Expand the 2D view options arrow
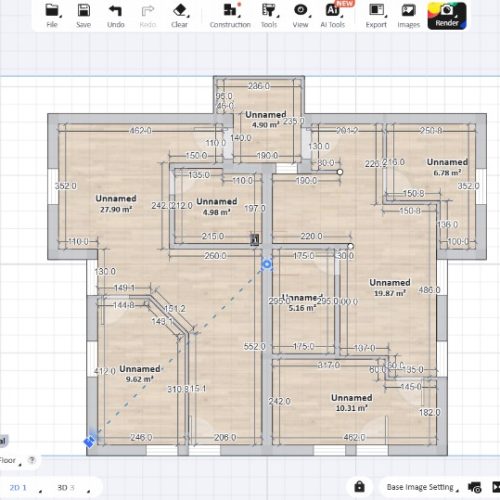 click(40, 491)
